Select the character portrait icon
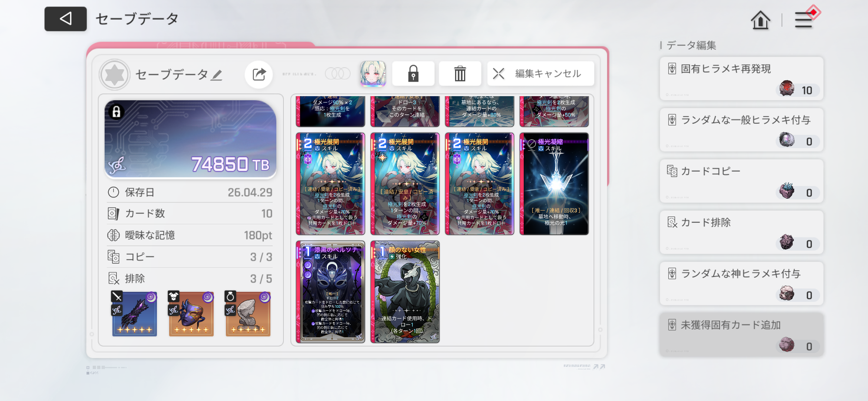The height and width of the screenshot is (401, 868). click(373, 74)
